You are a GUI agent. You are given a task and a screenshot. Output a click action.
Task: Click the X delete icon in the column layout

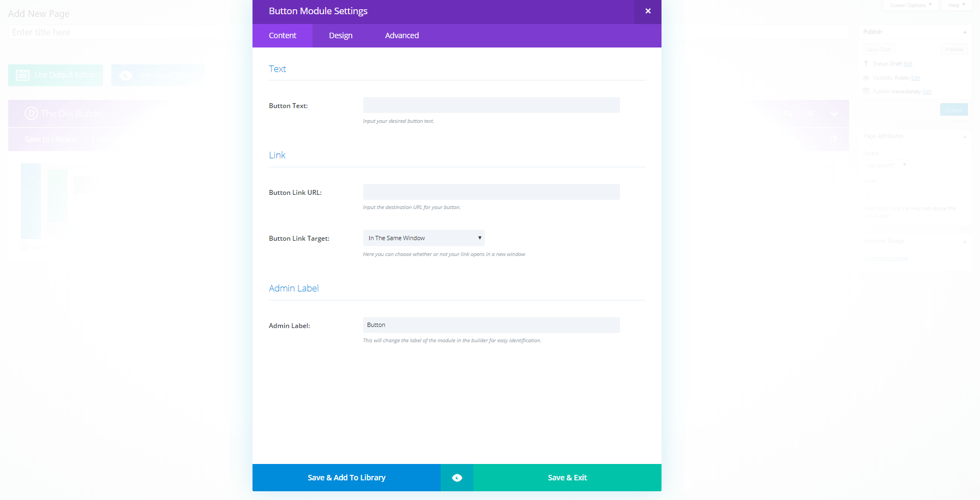30,230
